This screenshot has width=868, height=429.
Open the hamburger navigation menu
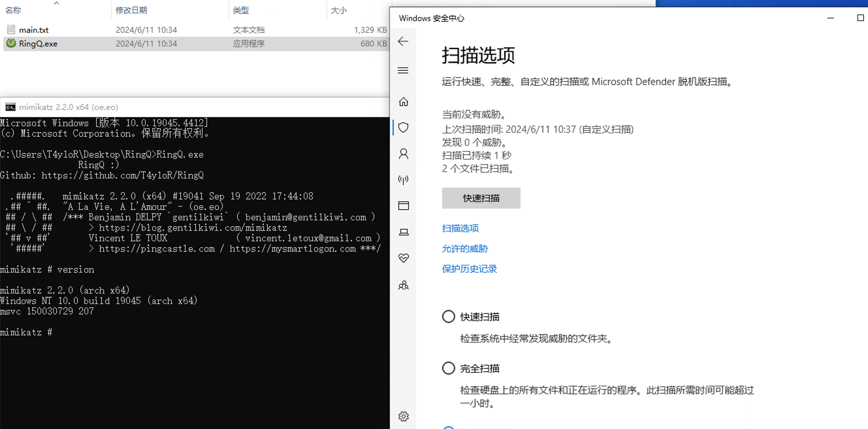click(403, 70)
